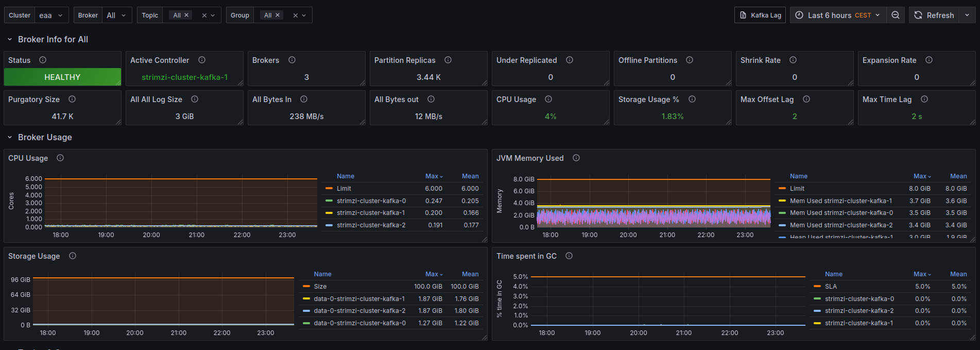The height and width of the screenshot is (350, 980).
Task: Click info icon next to Max Offset Lag
Action: [x=806, y=99]
